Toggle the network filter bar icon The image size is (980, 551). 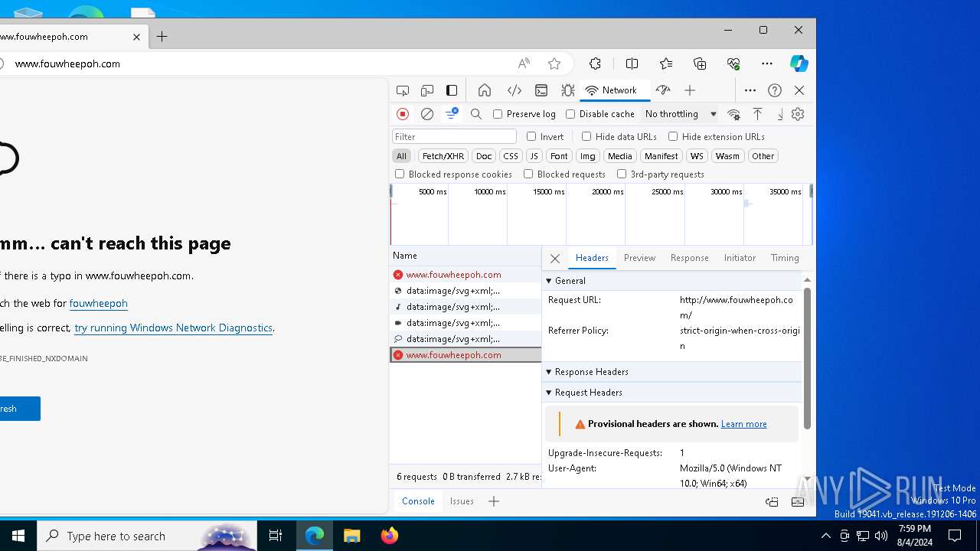452,114
